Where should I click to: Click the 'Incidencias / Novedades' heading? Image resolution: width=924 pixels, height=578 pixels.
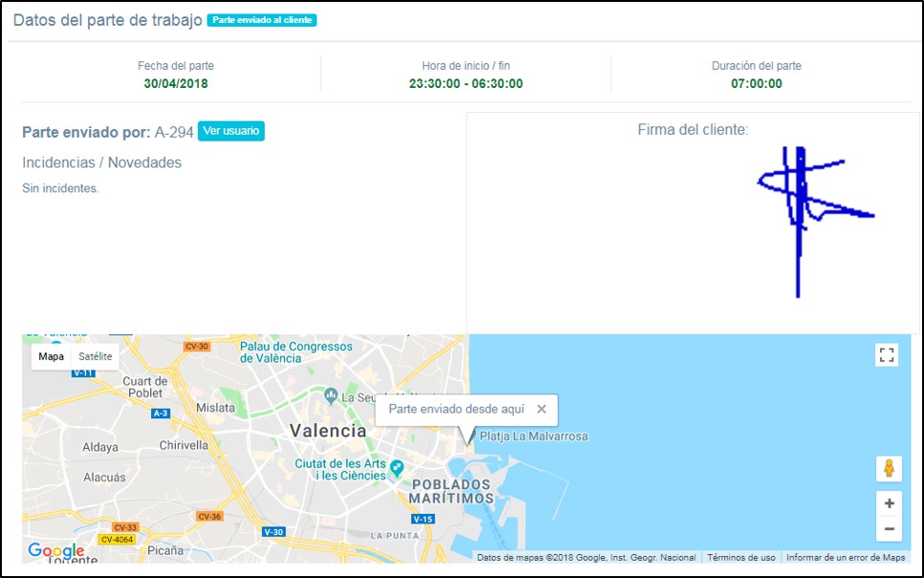coord(102,162)
